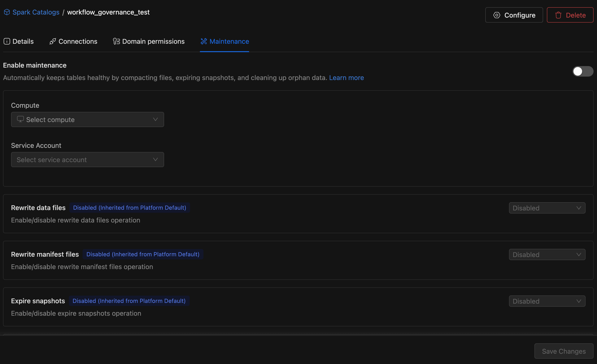Click the chevron of Select compute
This screenshot has height=364, width=597.
pos(155,119)
